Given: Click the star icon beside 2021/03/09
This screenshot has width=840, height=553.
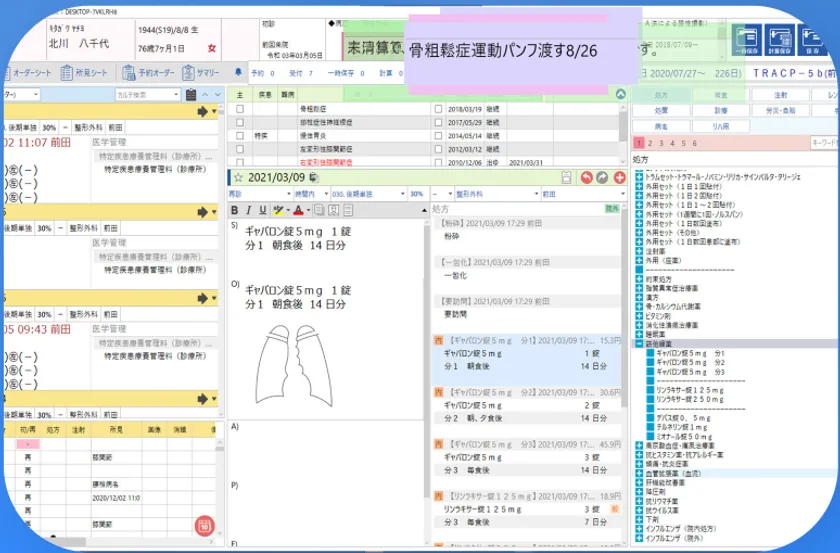Looking at the screenshot, I should (237, 177).
